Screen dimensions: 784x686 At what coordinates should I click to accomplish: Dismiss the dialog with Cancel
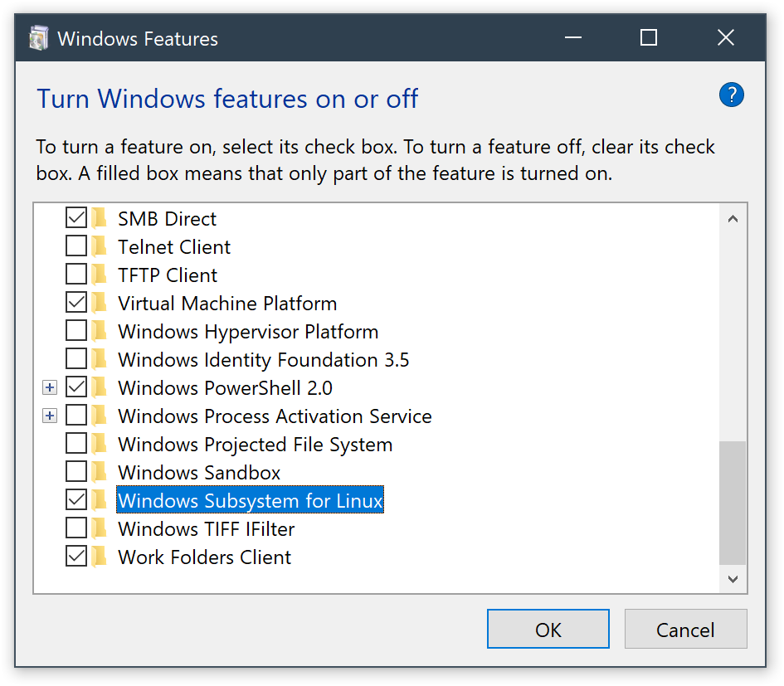point(685,629)
